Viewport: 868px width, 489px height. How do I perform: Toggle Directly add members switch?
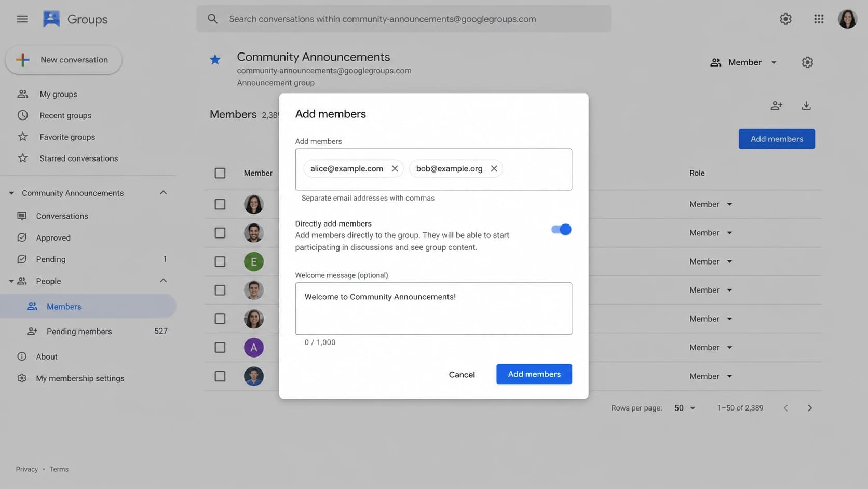[561, 230]
